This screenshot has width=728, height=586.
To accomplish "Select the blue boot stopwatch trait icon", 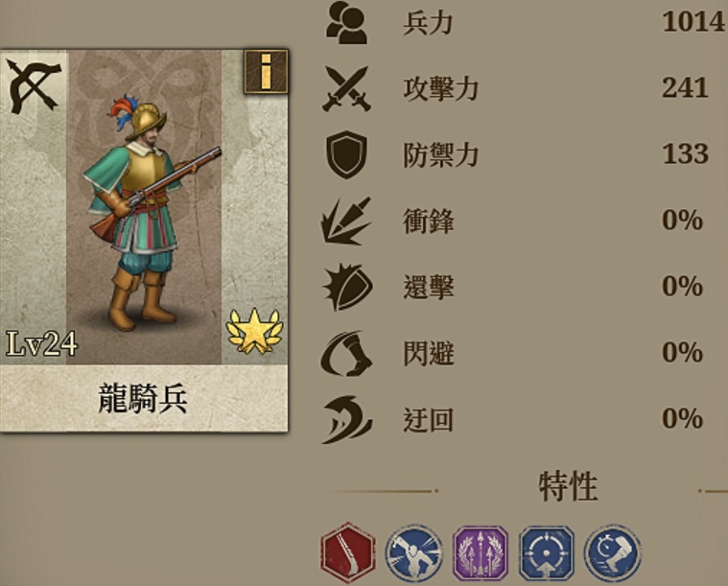I will (612, 553).
